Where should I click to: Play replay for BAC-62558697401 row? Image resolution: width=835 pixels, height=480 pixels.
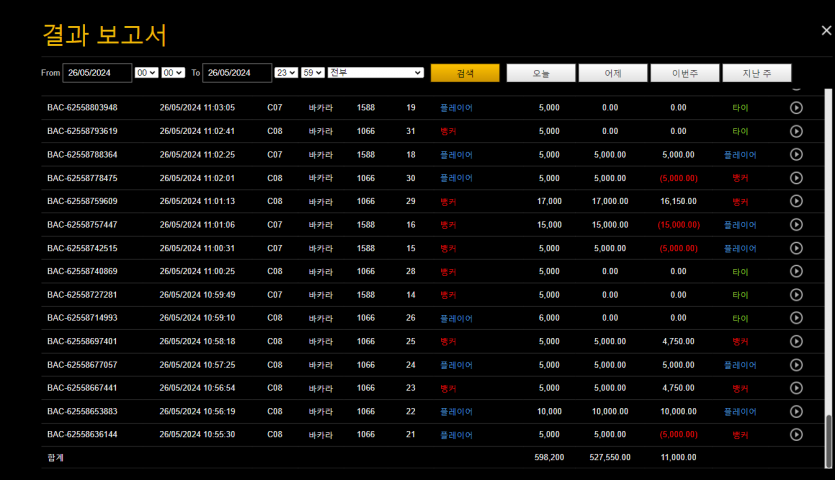tap(796, 341)
